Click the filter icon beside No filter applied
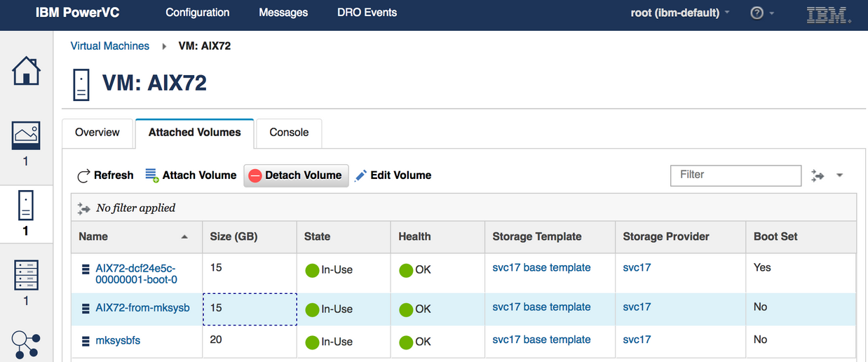Screen dimensions: 868x362 coord(84,208)
